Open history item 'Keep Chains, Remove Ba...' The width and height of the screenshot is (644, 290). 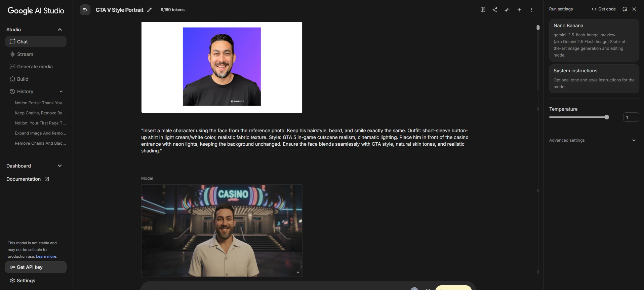[40, 113]
